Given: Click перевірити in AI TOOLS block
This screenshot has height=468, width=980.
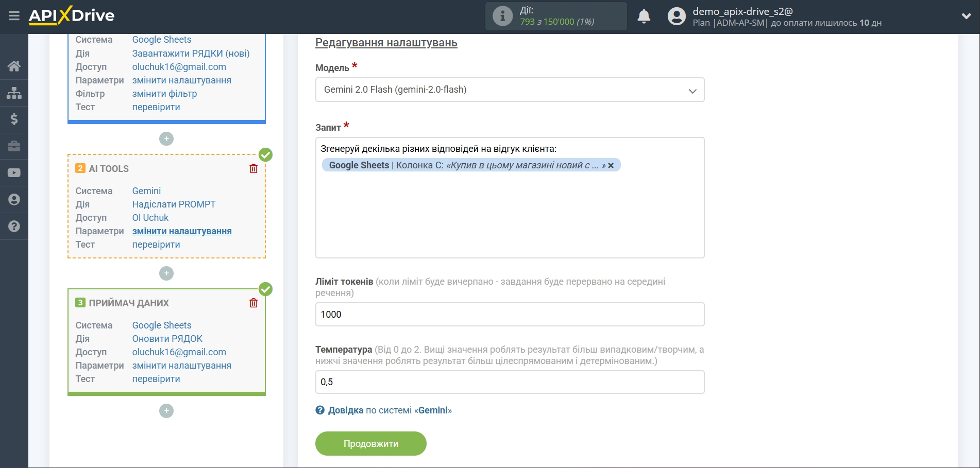Looking at the screenshot, I should 156,245.
